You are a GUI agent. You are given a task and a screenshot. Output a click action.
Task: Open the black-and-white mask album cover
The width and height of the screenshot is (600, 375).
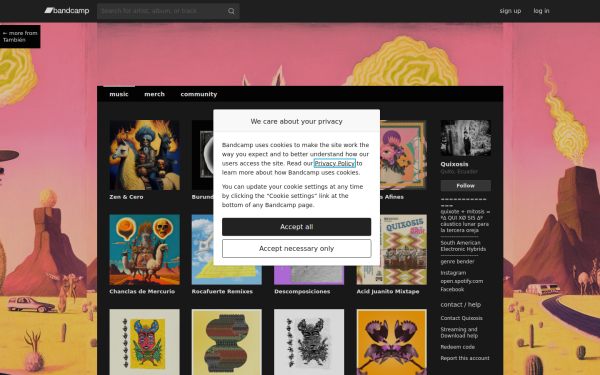click(x=309, y=342)
